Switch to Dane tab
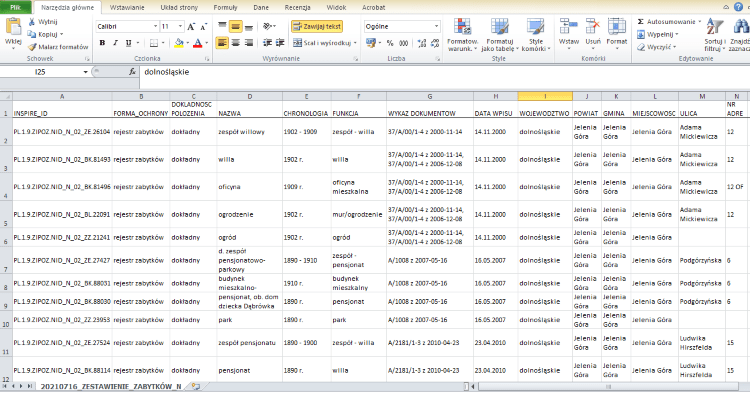This screenshot has width=750, height=399. [261, 8]
